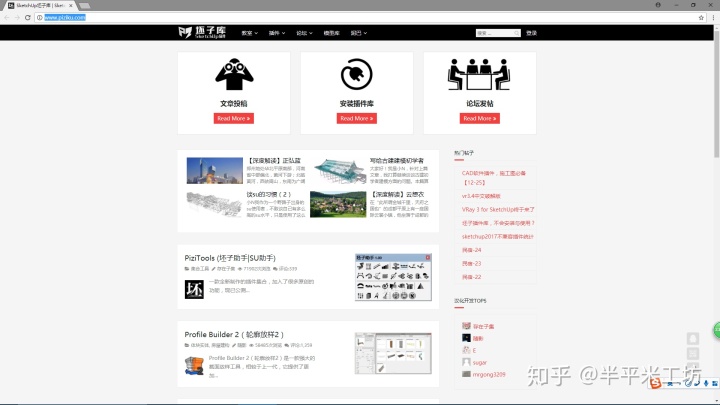Click Read More under 文章投稿
720x405 pixels.
pos(234,118)
